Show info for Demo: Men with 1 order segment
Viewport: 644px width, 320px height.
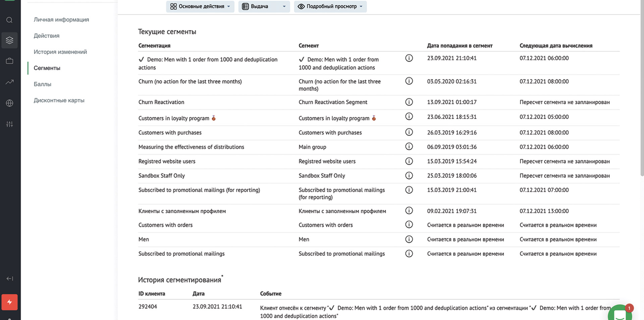tap(409, 58)
